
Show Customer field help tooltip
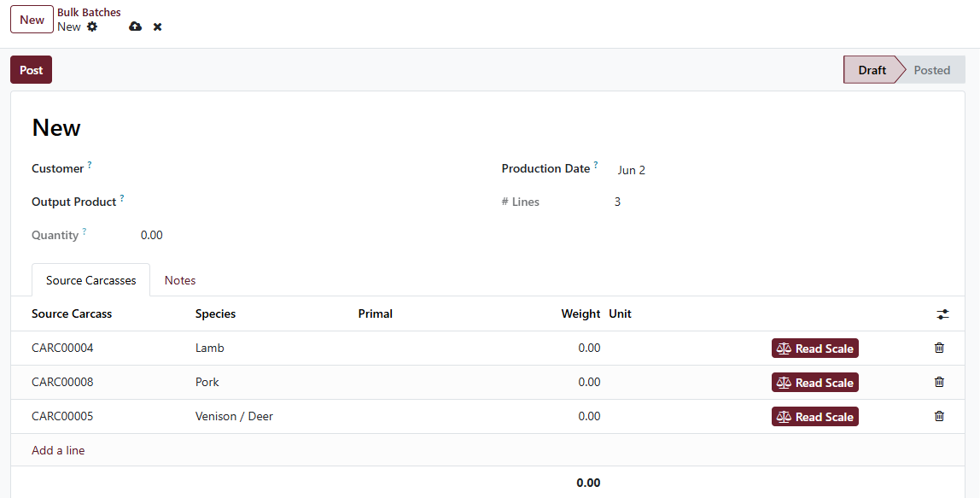[90, 165]
